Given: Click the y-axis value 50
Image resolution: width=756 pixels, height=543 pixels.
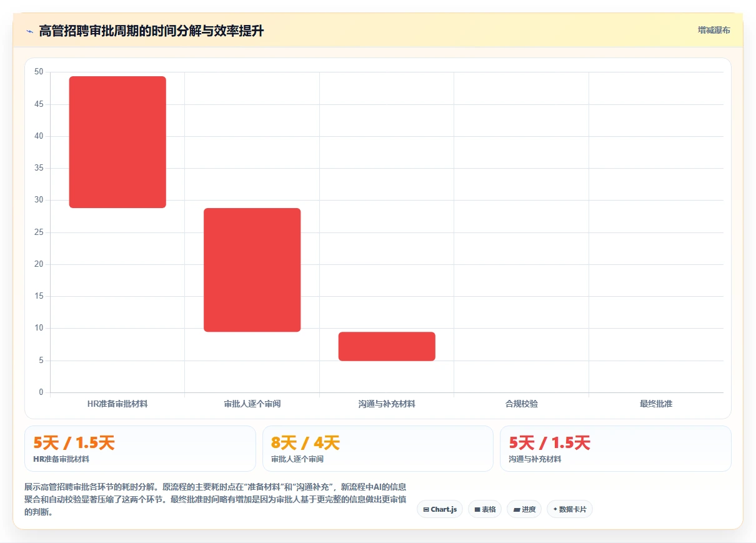Looking at the screenshot, I should click(39, 72).
